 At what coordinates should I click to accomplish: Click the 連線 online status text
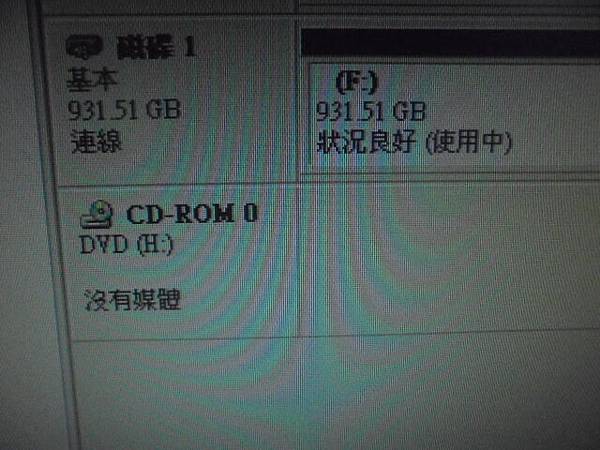click(96, 141)
